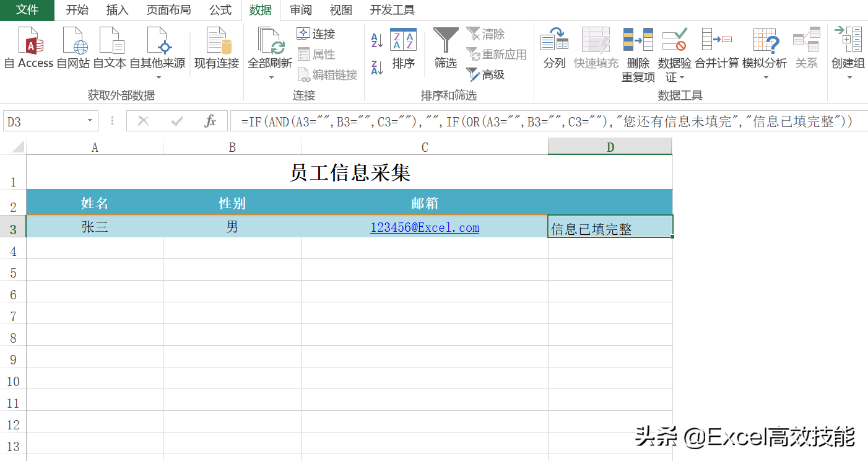Expand the 数据验证 dropdown arrow

tap(682, 77)
